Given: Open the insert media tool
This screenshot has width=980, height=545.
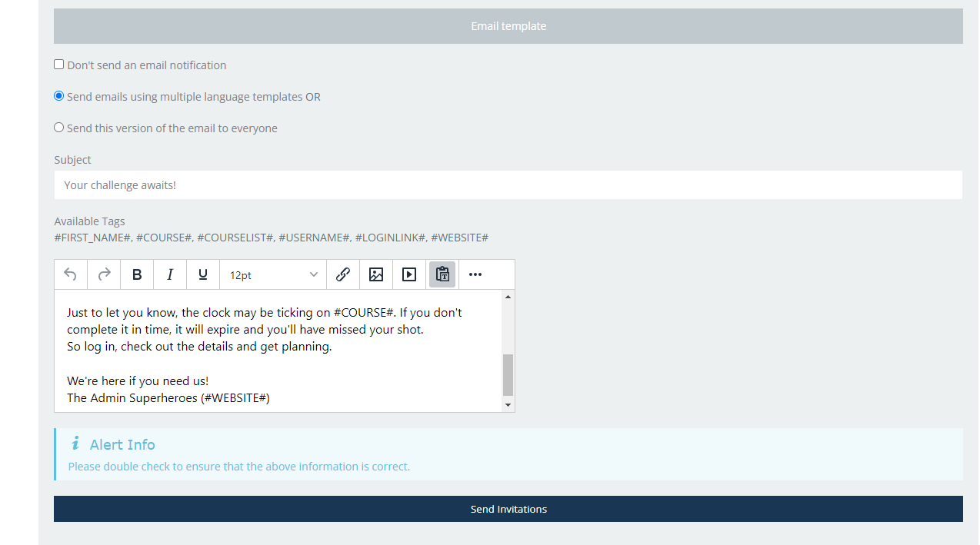Looking at the screenshot, I should coord(409,274).
